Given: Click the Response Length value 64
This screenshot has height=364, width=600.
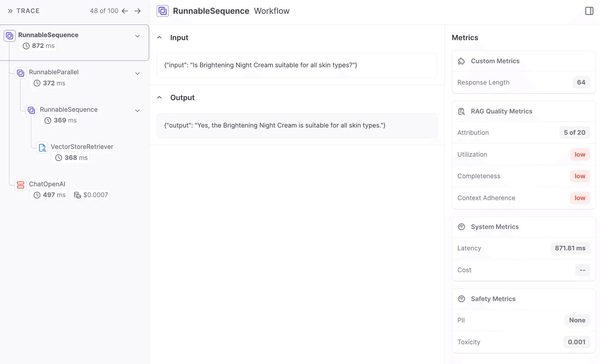Looking at the screenshot, I should (x=581, y=82).
